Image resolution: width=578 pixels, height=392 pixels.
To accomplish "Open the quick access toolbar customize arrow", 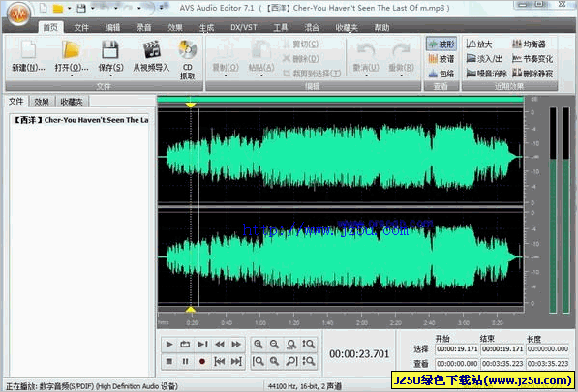I will point(162,8).
